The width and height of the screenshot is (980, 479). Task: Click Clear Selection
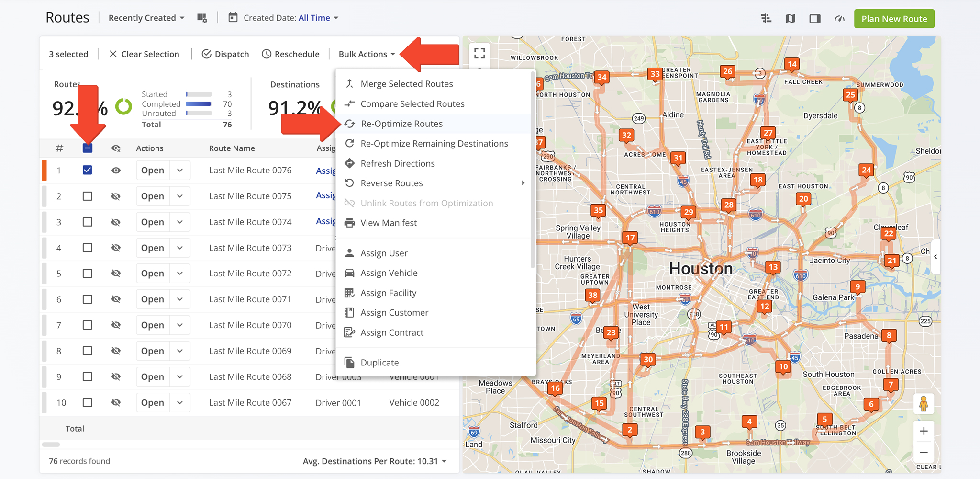[144, 54]
